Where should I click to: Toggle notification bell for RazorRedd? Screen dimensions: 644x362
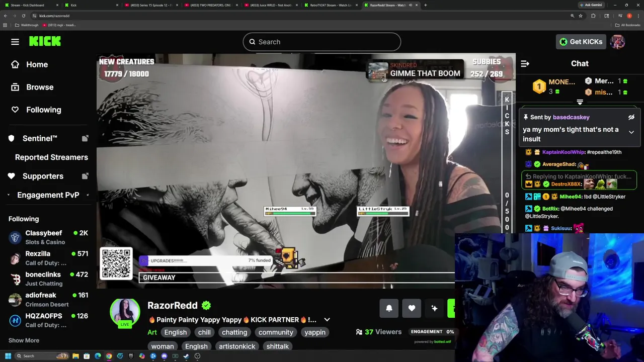pos(389,308)
